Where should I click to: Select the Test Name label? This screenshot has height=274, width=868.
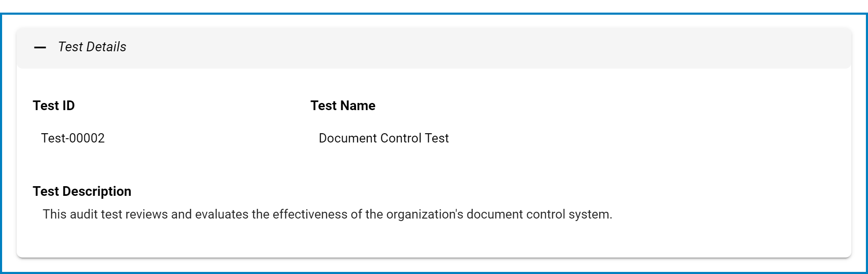[343, 105]
